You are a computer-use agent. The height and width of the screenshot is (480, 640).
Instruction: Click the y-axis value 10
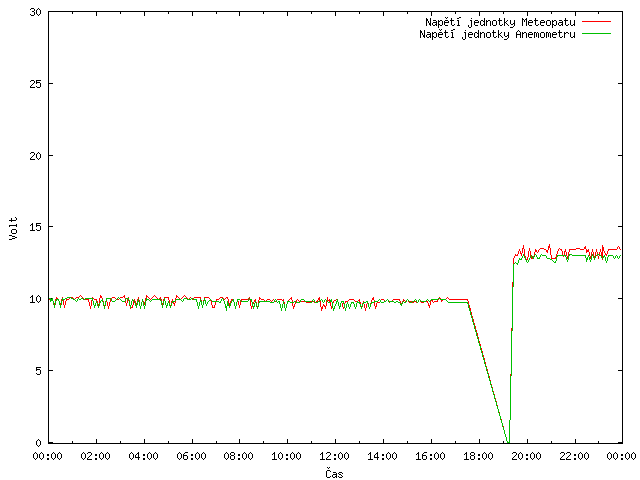[36, 299]
